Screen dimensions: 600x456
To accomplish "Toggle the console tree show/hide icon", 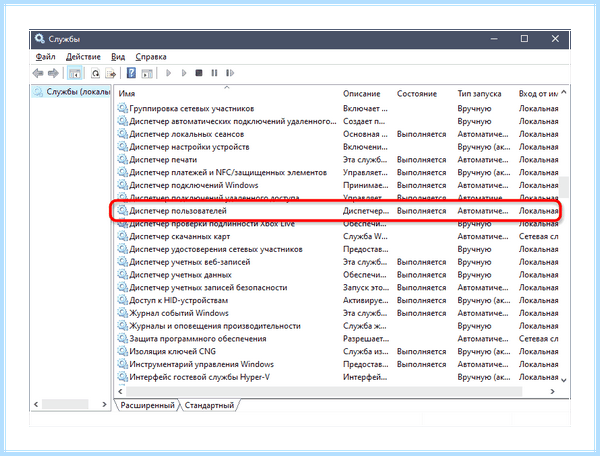I will (x=75, y=73).
